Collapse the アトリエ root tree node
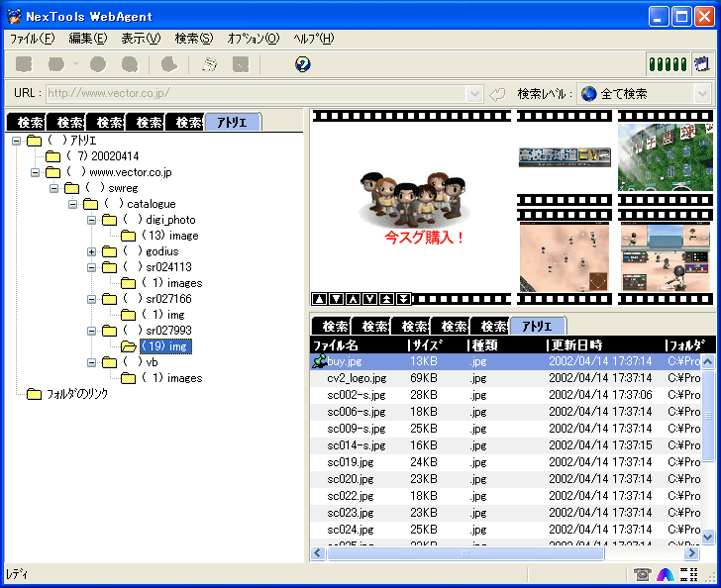Screen dimensions: 721x588 tap(17, 141)
